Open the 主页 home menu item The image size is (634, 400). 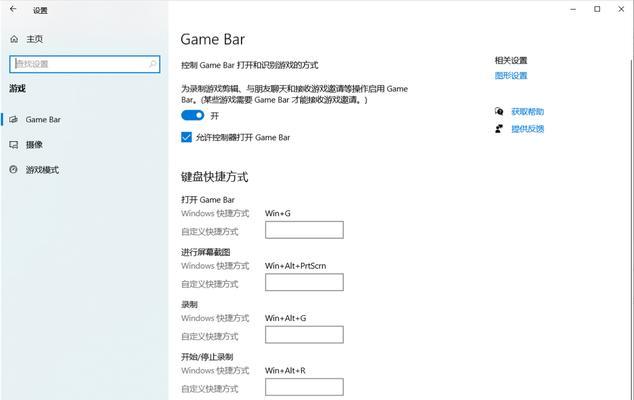pos(34,39)
